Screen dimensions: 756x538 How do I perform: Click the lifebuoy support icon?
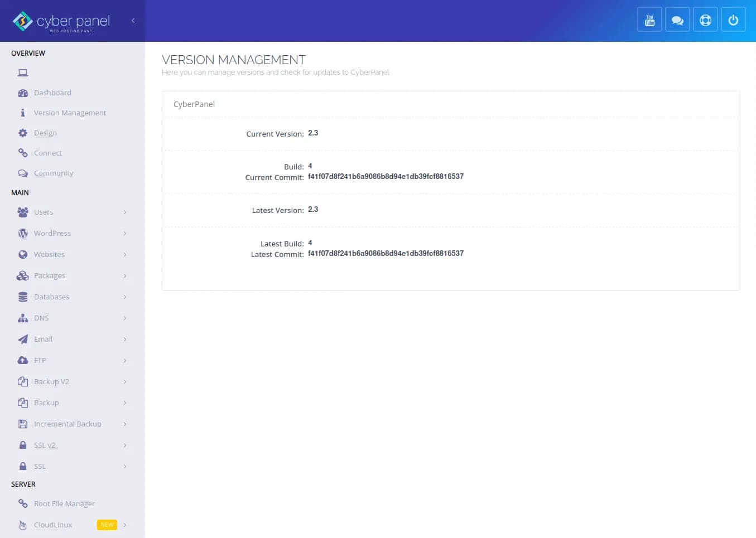tap(705, 20)
